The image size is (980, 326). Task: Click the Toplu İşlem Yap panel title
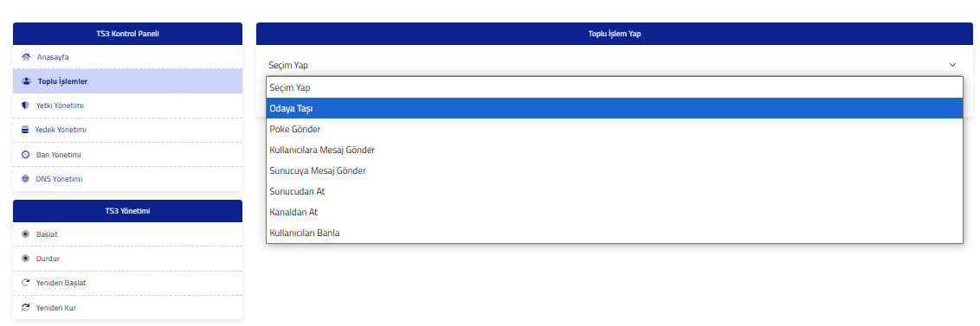615,34
